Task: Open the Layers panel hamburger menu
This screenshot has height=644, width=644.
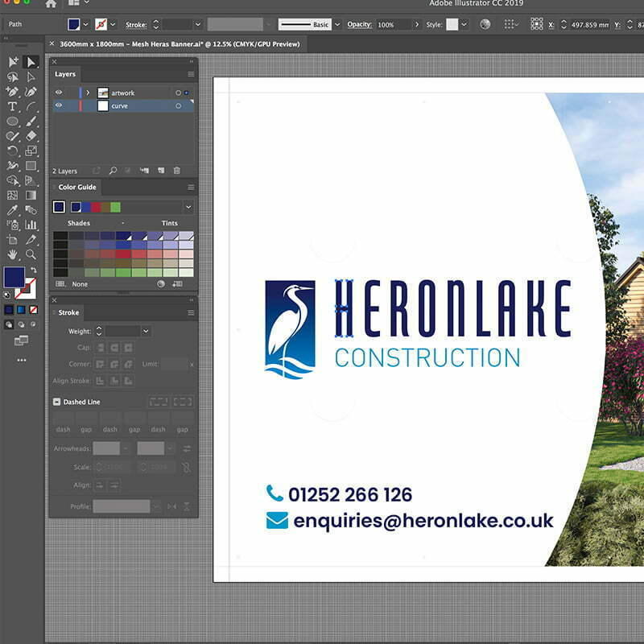Action: (x=191, y=74)
